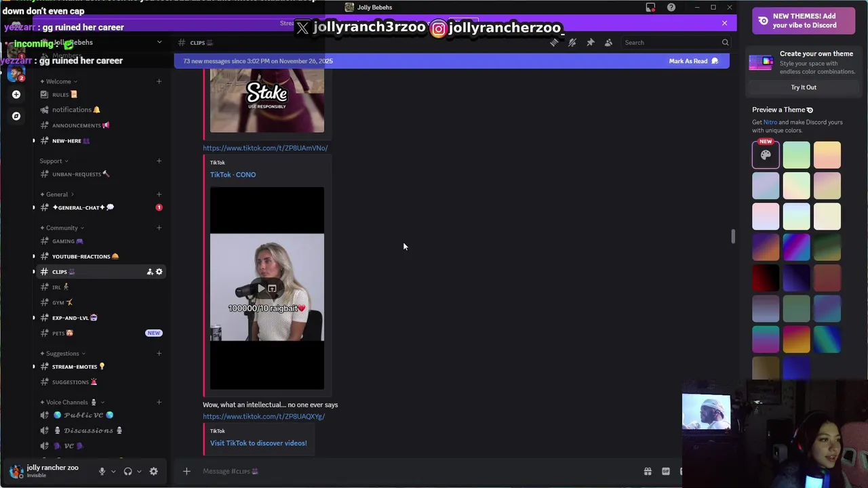Open the rules channel
868x488 pixels.
101,95
